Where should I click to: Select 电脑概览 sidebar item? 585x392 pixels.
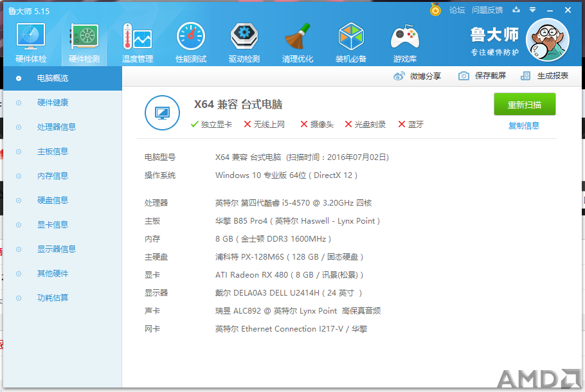pos(63,78)
